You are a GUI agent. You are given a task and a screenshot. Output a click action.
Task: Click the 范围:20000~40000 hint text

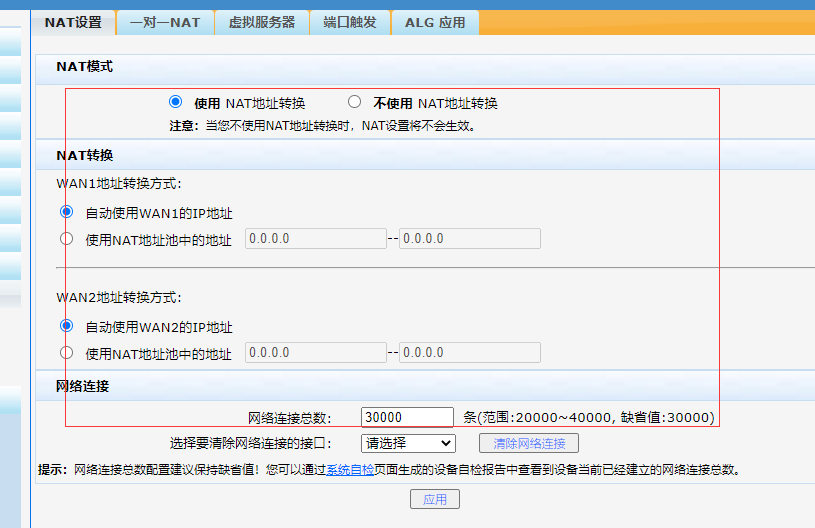[x=589, y=417]
